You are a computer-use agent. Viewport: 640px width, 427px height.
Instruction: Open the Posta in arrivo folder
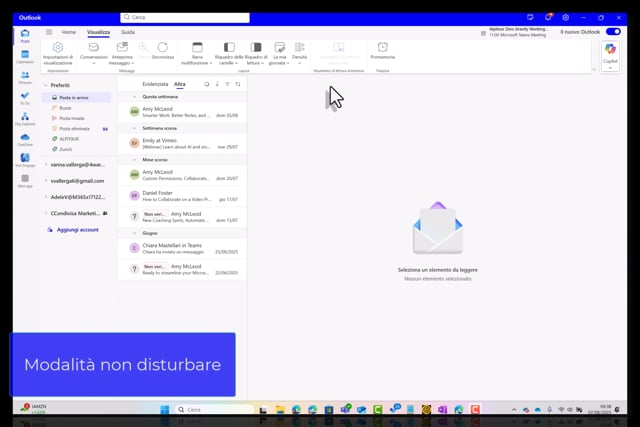[x=76, y=98]
